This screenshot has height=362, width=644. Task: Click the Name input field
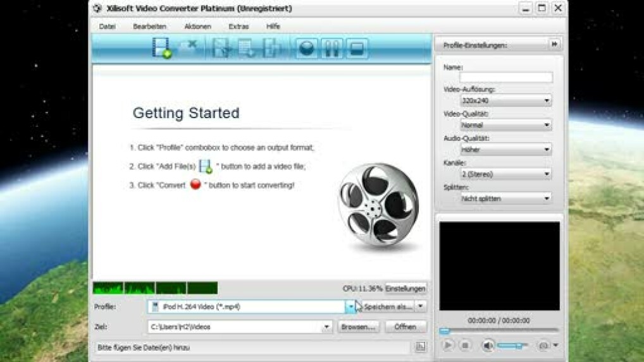pos(505,77)
